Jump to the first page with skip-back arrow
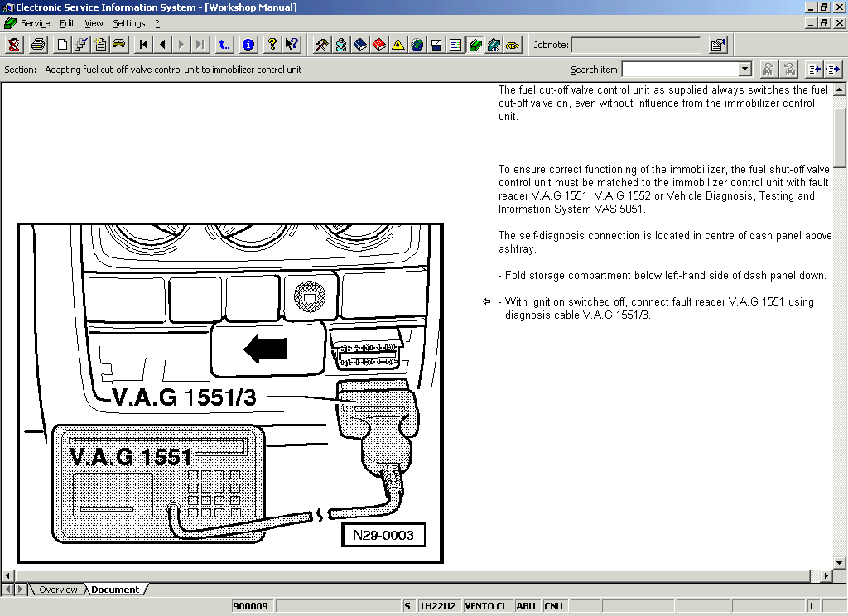This screenshot has width=848, height=616. point(143,45)
